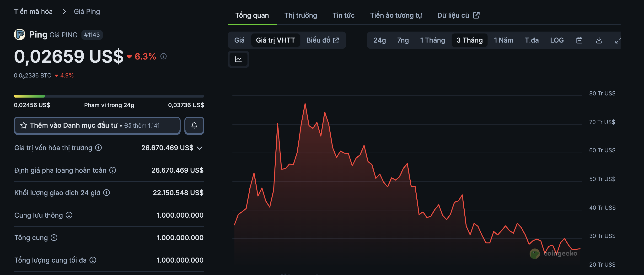
Task: Click the star icon on the watchlist button
Action: click(24, 125)
